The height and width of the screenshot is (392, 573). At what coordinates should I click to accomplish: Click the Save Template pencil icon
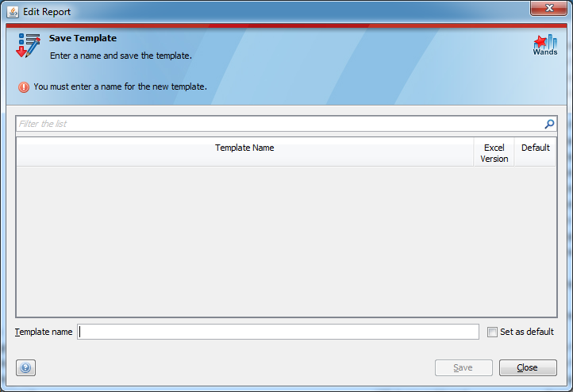point(28,45)
